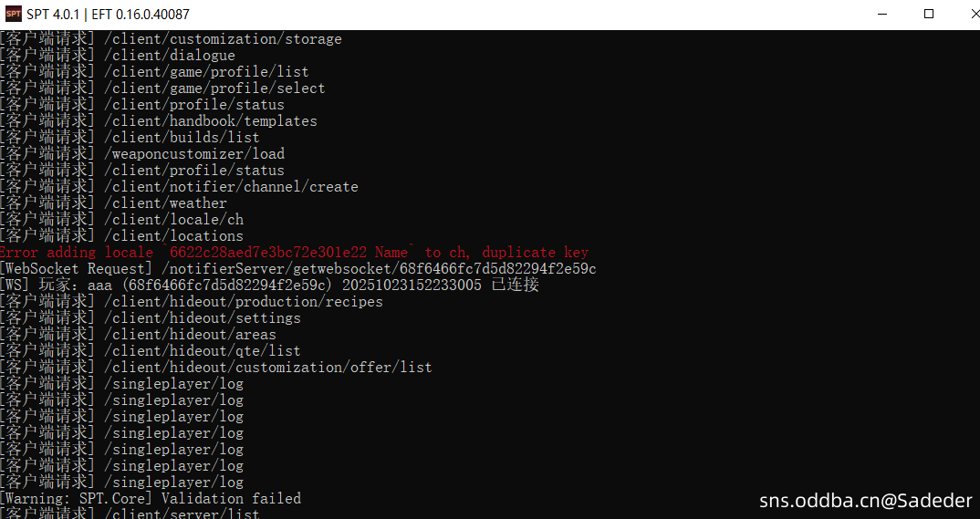Click the '/client/handbook/templates' log entry
The image size is (980, 519).
pyautogui.click(x=210, y=121)
